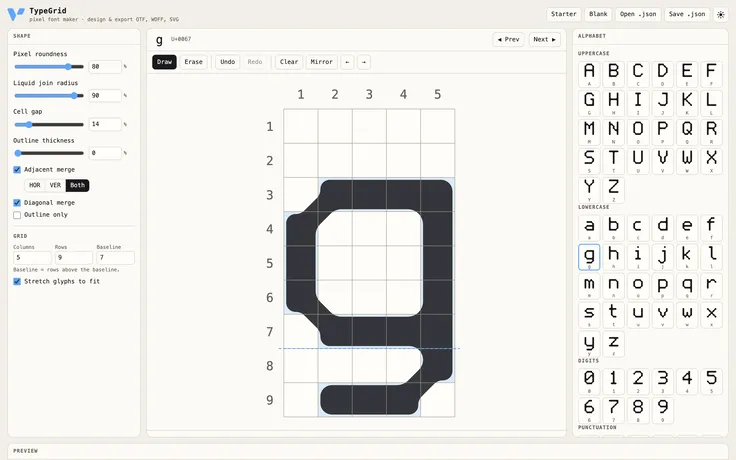
Task: Click the Baseline input field
Action: pos(115,258)
